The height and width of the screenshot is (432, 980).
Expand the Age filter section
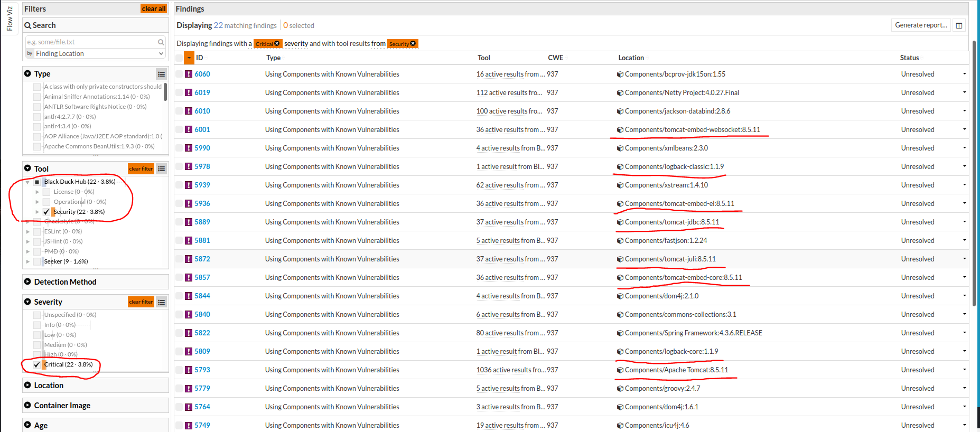(27, 425)
